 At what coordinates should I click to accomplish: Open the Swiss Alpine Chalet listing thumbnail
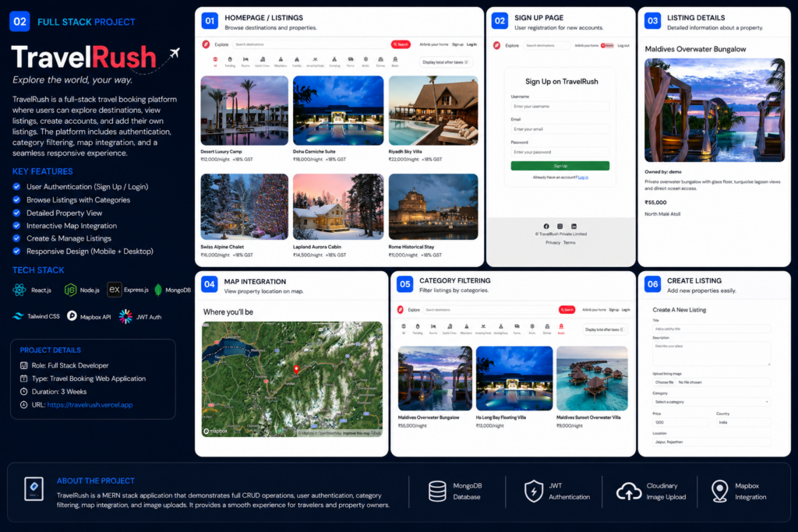[x=244, y=206]
